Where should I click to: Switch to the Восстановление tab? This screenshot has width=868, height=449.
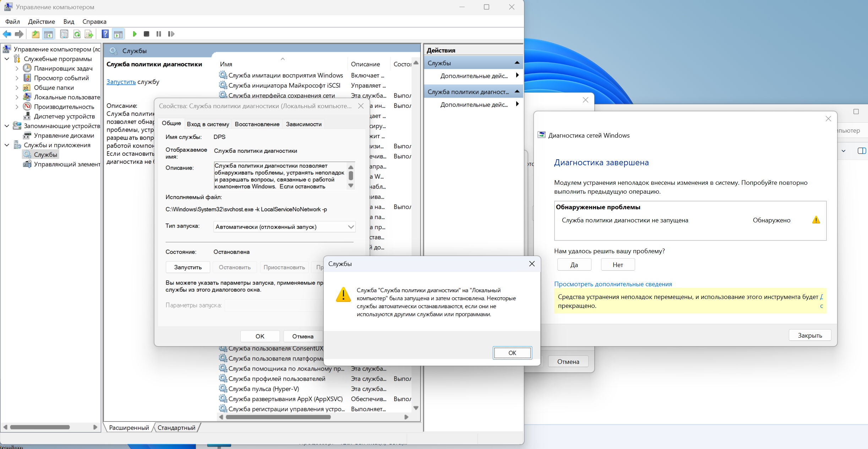257,124
